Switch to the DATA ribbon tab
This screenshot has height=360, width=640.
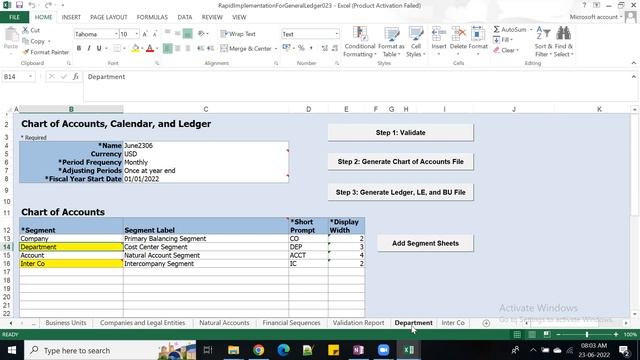click(x=184, y=17)
